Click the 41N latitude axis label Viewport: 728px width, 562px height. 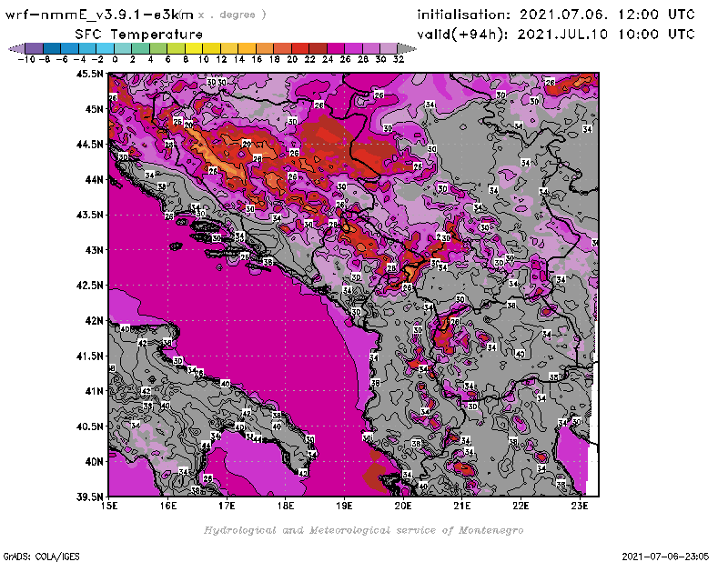pos(94,391)
